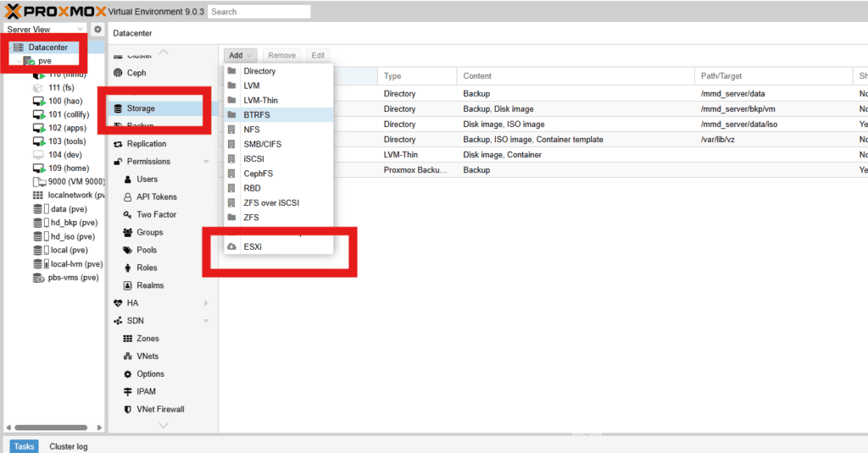Click the Edit button
This screenshot has width=868, height=453.
pos(318,56)
